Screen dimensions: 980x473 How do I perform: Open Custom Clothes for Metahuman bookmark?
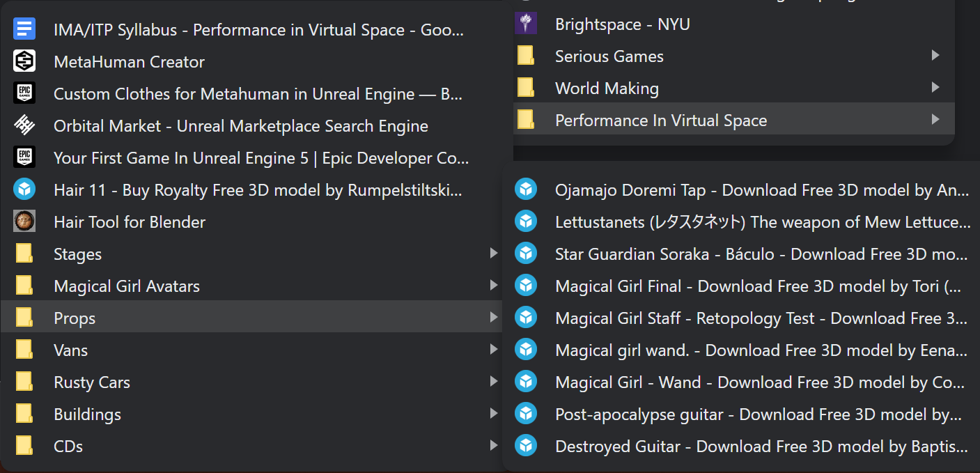point(251,94)
